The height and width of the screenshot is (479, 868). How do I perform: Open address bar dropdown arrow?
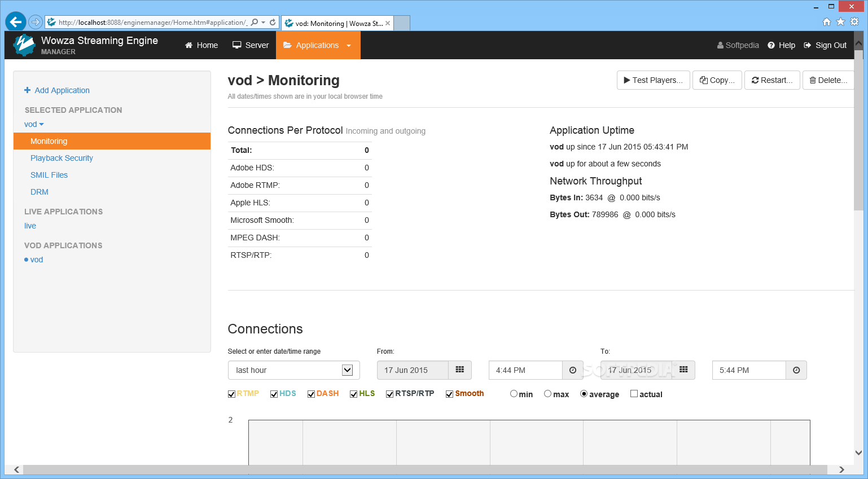264,23
